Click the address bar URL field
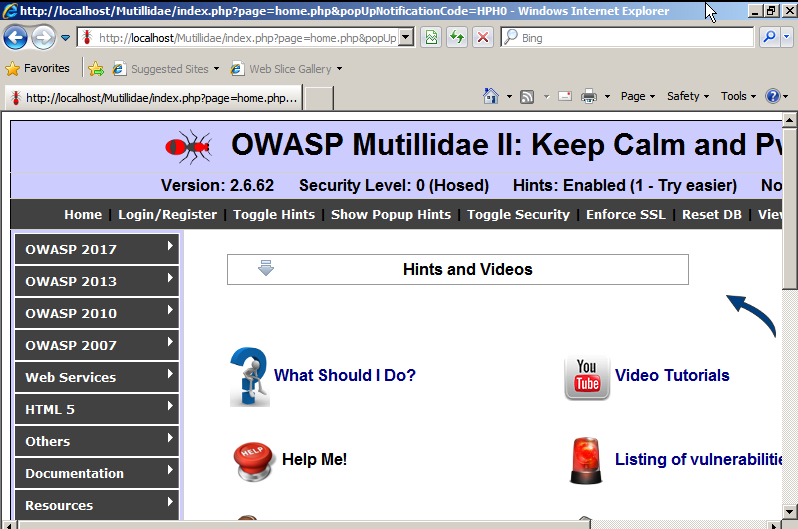Image resolution: width=798 pixels, height=529 pixels. 247,38
